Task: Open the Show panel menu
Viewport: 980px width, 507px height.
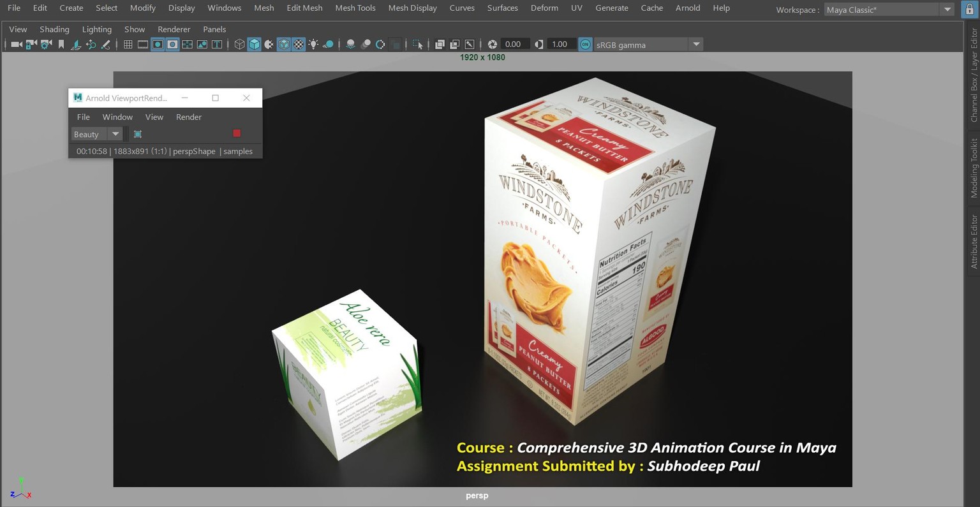Action: pos(135,29)
